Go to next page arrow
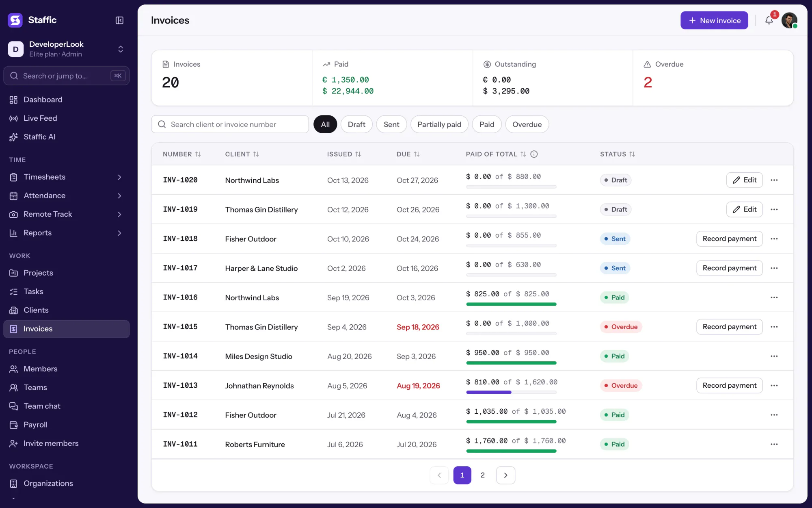The height and width of the screenshot is (508, 812). coord(505,475)
